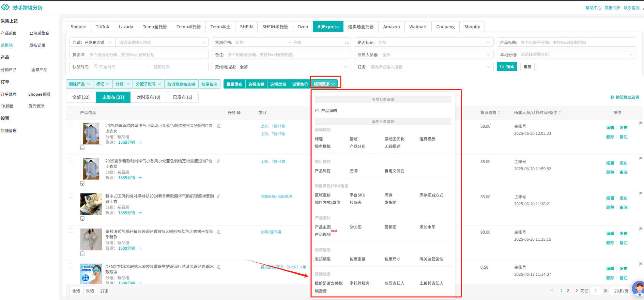Select the 全部 (32) tab

81,97
